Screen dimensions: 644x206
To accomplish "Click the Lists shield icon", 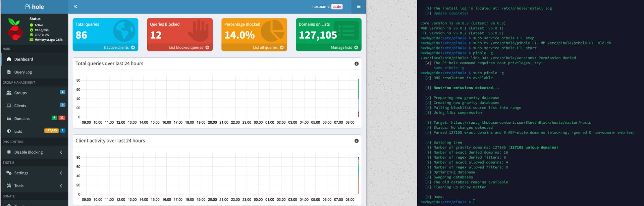I will pyautogui.click(x=9, y=131).
